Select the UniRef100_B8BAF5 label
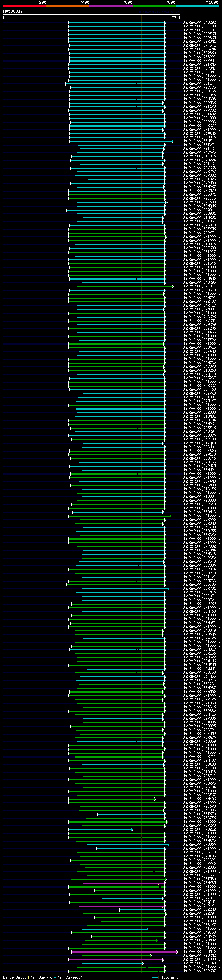The height and width of the screenshot is (980, 222). pos(199,137)
